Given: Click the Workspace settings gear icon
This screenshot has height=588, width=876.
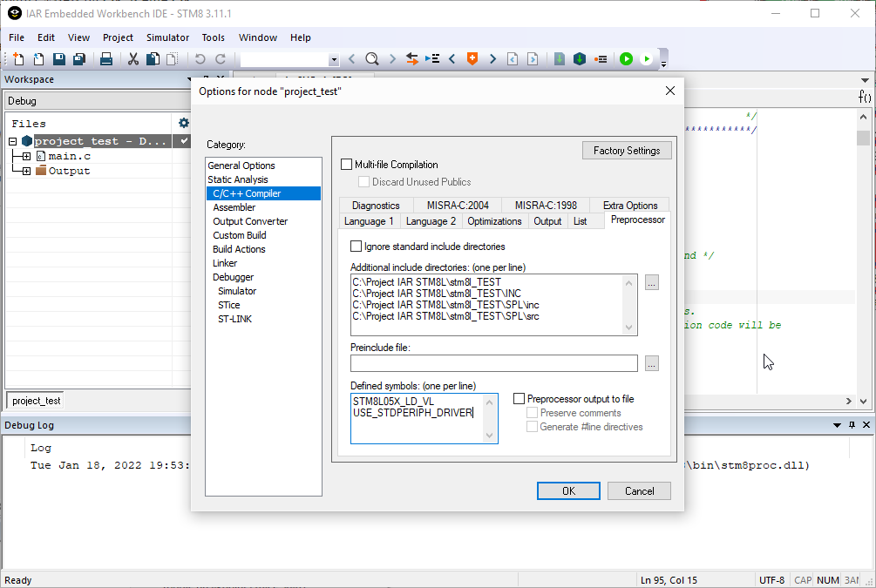Looking at the screenshot, I should pyautogui.click(x=183, y=123).
